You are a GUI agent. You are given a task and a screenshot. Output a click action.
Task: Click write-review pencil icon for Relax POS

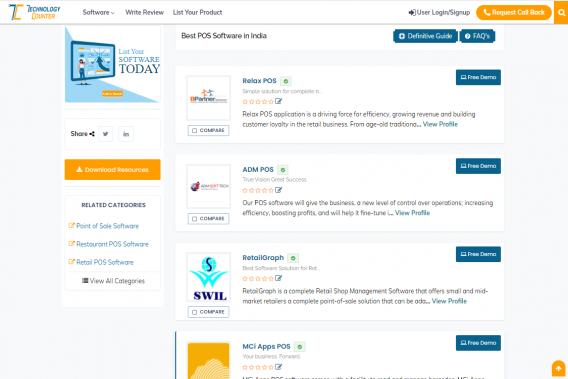tap(278, 101)
